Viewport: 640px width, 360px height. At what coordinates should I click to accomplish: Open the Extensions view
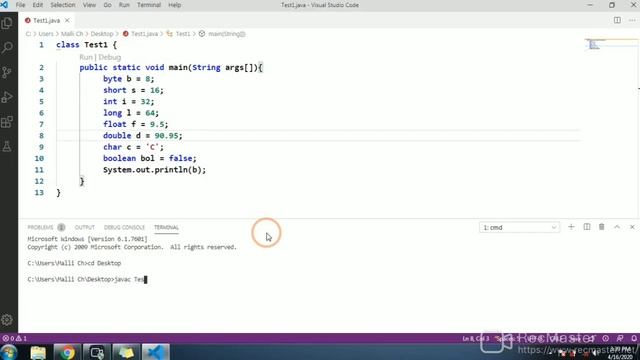[7, 122]
